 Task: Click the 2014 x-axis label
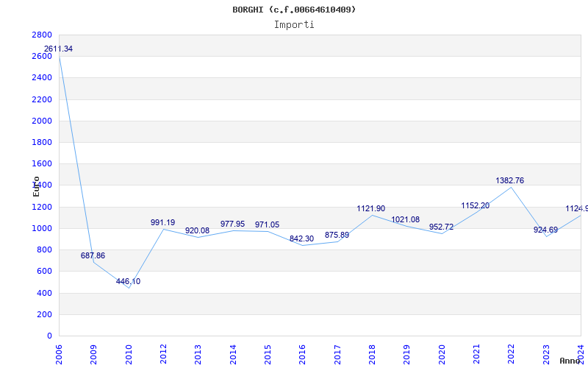(233, 355)
